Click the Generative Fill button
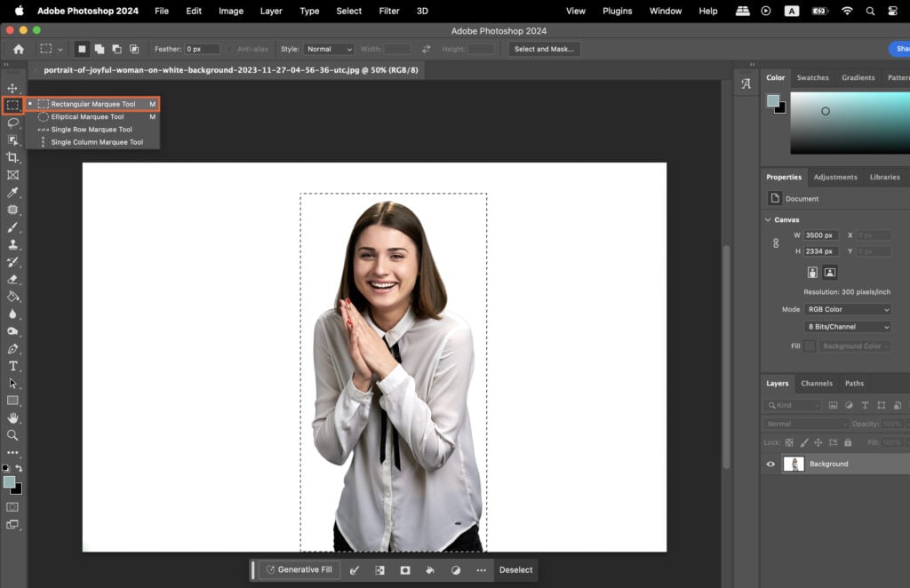 coord(300,569)
